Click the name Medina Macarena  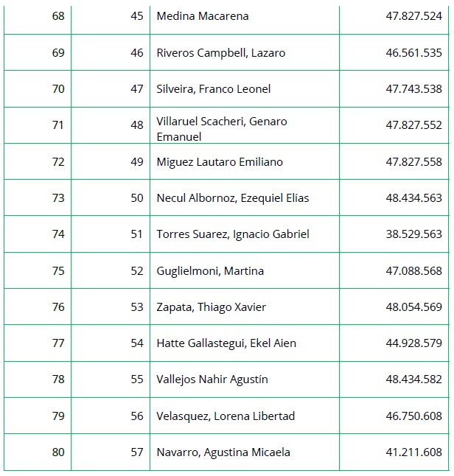203,16
